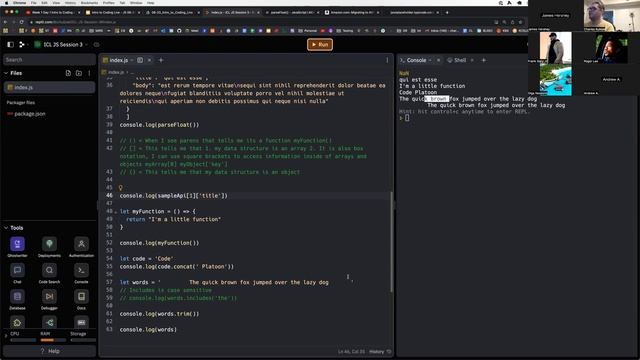Screen dimensions: 640x360
Task: Click the editor vertical scrollbar
Action: [392, 242]
